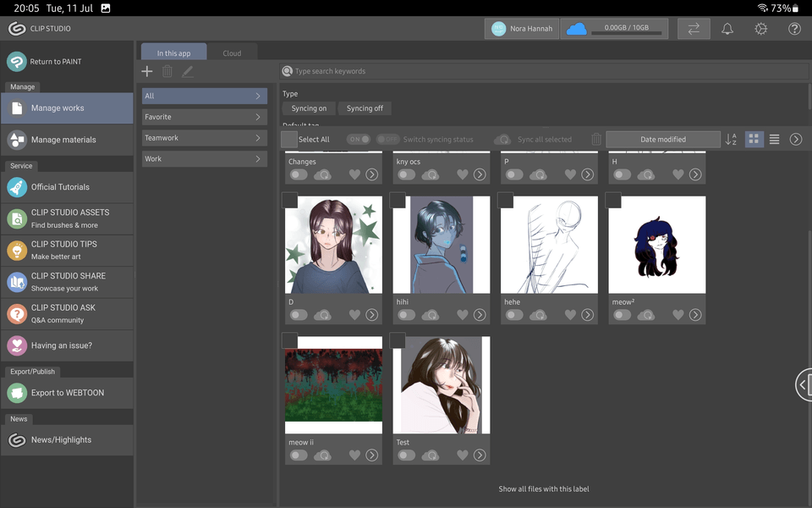This screenshot has width=812, height=508.
Task: Filter by Syncing on
Action: pyautogui.click(x=309, y=108)
